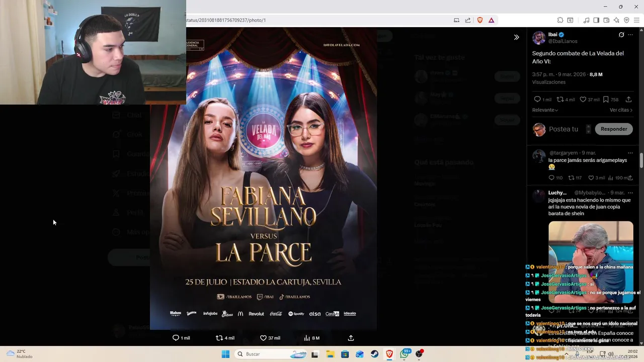Click the share page icon in address bar

[468, 20]
